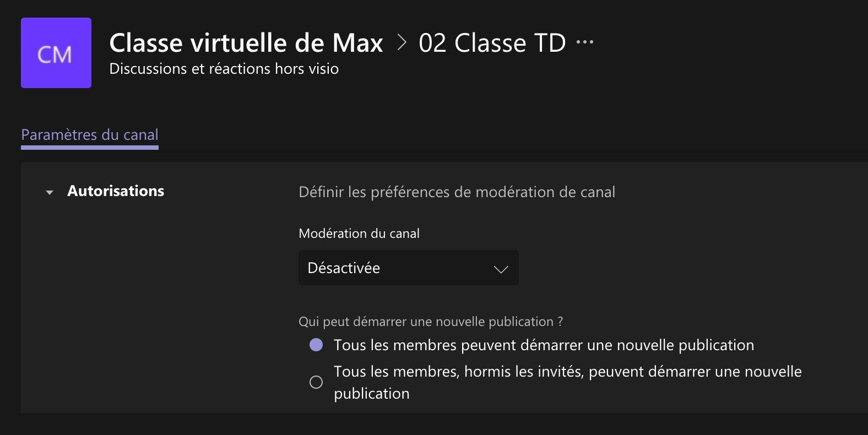Click the 02 Classe TD channel name

(x=492, y=43)
